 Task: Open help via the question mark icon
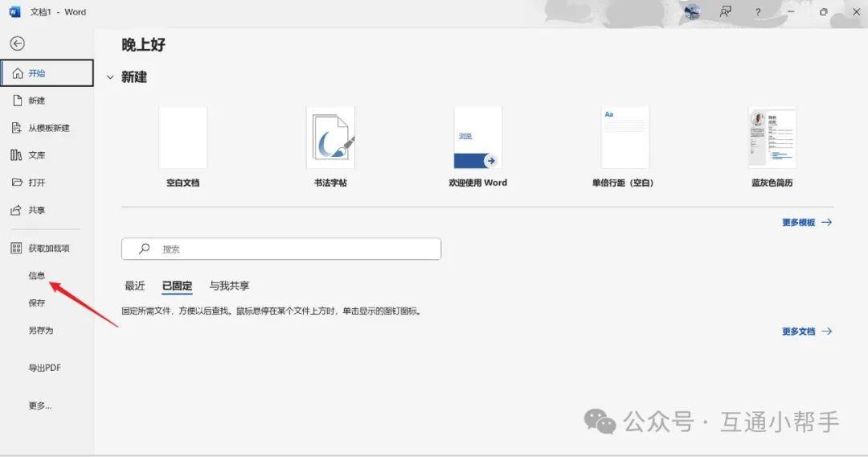(x=758, y=11)
